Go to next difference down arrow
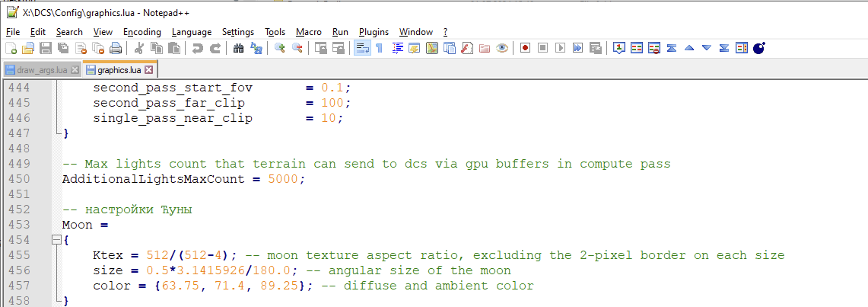The height and width of the screenshot is (307, 868). click(x=707, y=48)
